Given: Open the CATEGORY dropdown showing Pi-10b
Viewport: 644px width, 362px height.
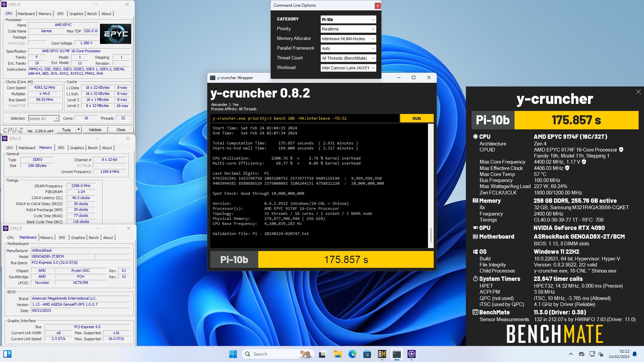Looking at the screenshot, I should 348,19.
